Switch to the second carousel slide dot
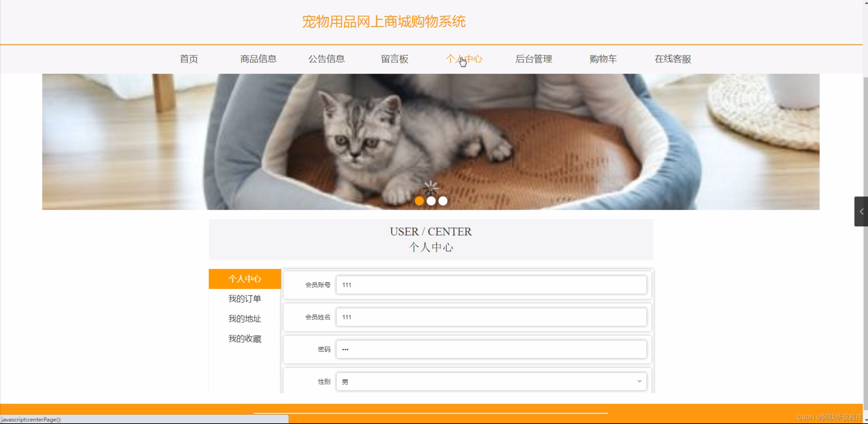 [x=431, y=201]
